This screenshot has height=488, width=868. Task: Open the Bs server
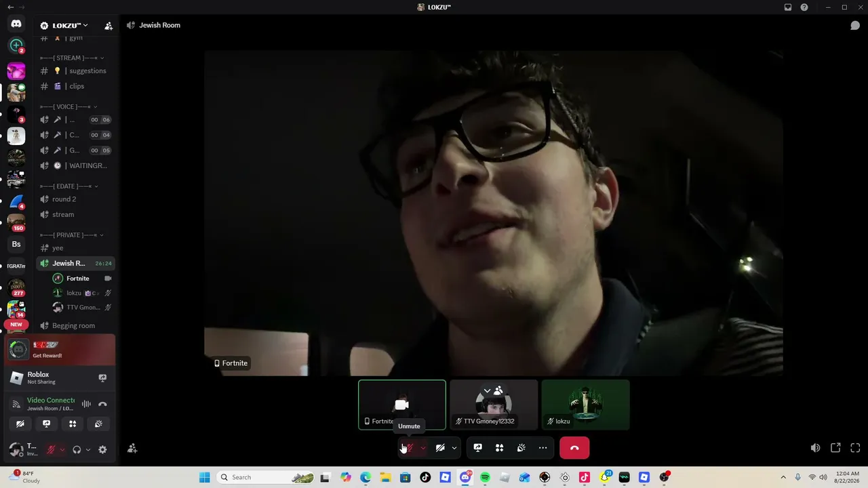(x=16, y=244)
